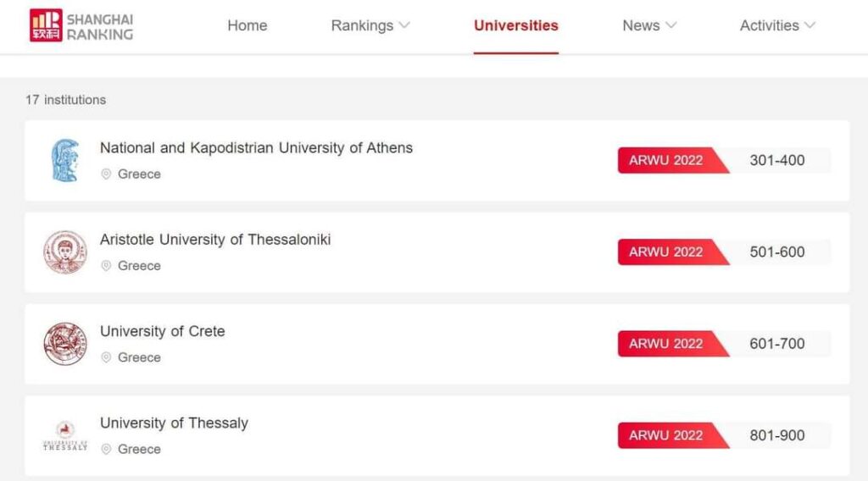Screen dimensions: 868x481
Task: Click the University of Crete seal logo
Action: point(65,344)
